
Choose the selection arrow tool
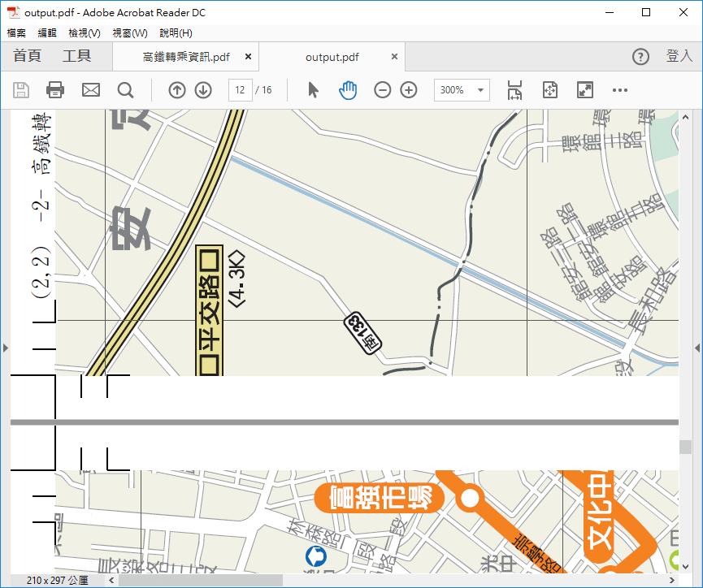[313, 90]
